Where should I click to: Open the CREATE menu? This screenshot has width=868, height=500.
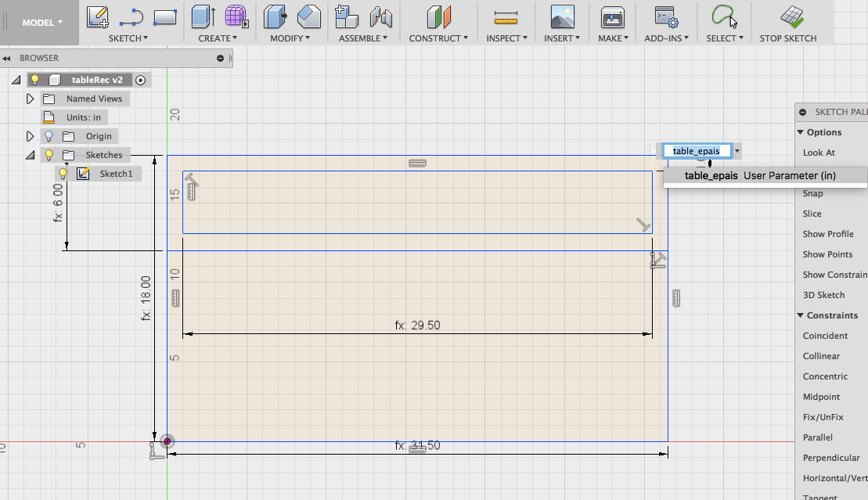[x=218, y=38]
